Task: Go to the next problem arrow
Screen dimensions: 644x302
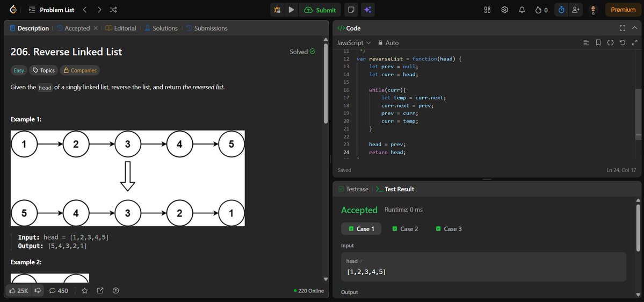Action: tap(99, 10)
